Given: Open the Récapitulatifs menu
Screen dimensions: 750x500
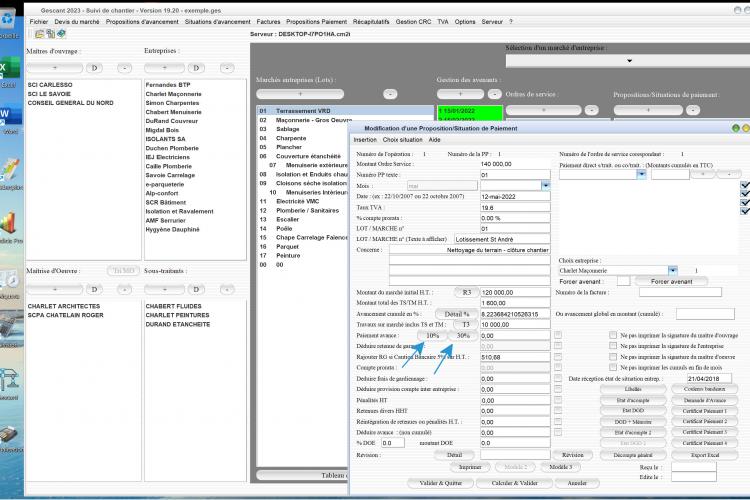Looking at the screenshot, I should (371, 22).
